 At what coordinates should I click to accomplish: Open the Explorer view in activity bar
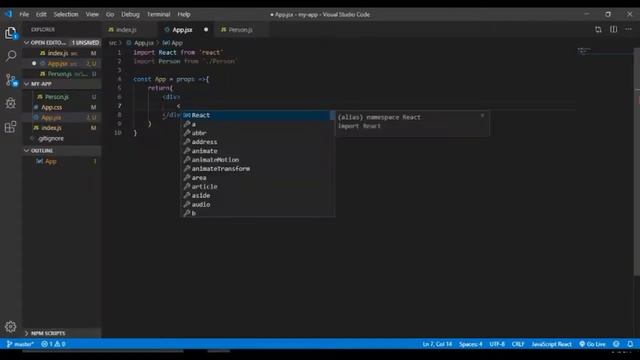point(11,33)
